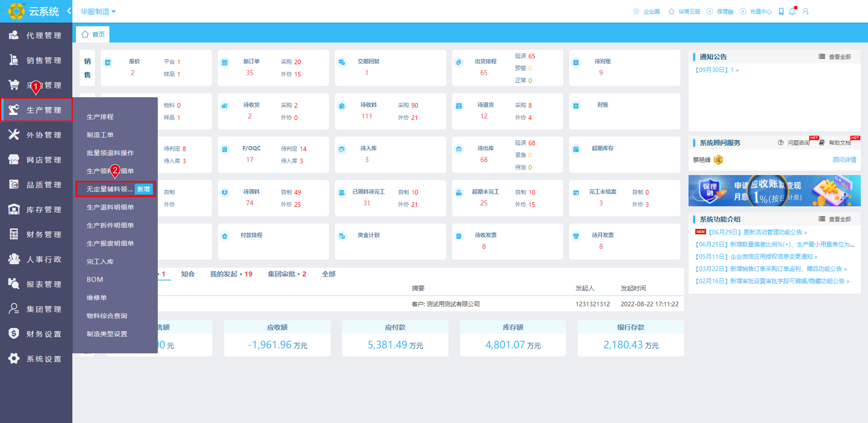Open the 首页 home tab
This screenshot has width=868, height=423.
pos(93,34)
